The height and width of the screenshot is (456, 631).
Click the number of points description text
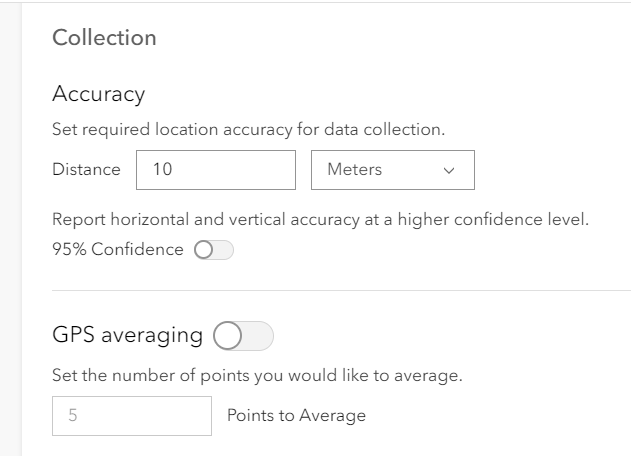point(257,376)
